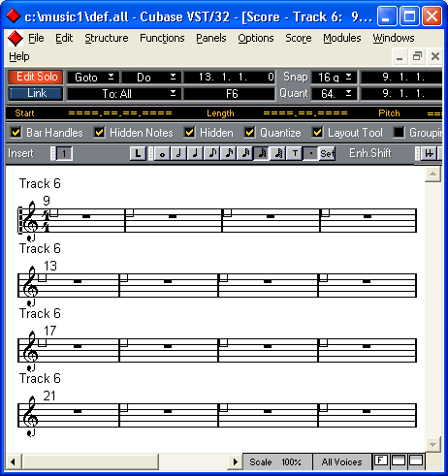Click the Edit Solo button
448x476 pixels.
tap(36, 77)
